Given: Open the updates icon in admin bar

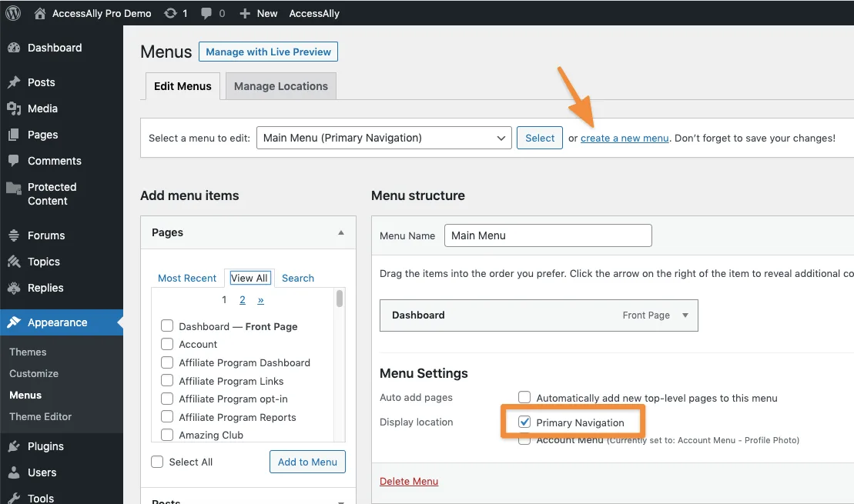Looking at the screenshot, I should point(170,13).
